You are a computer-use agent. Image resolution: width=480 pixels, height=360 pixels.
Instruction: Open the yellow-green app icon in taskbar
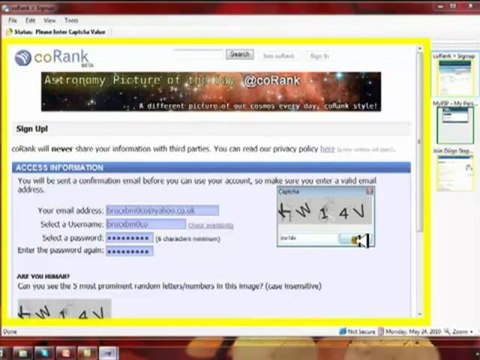86,353
